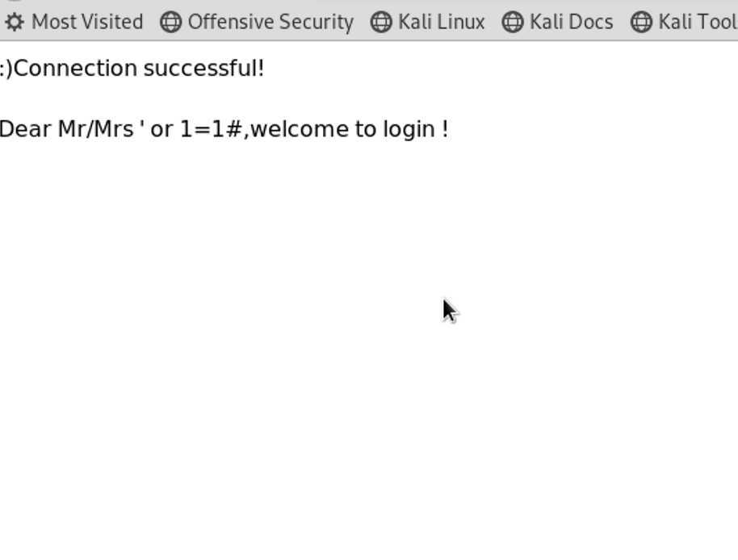Click the injected "1=1#" username text
738x560 pixels.
[x=211, y=129]
